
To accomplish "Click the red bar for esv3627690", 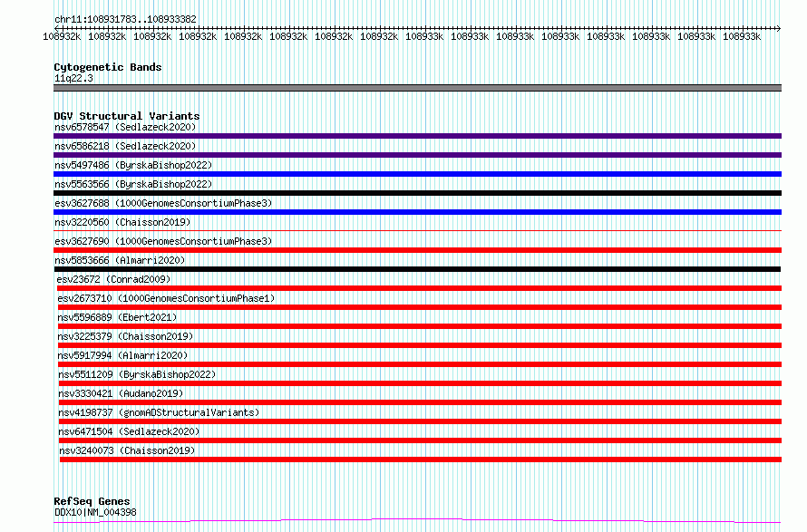I will coord(417,250).
